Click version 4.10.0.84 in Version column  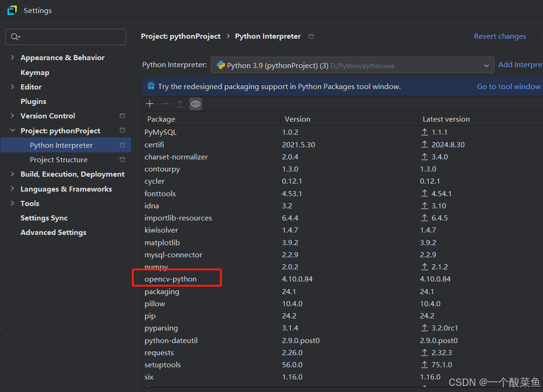tap(297, 279)
